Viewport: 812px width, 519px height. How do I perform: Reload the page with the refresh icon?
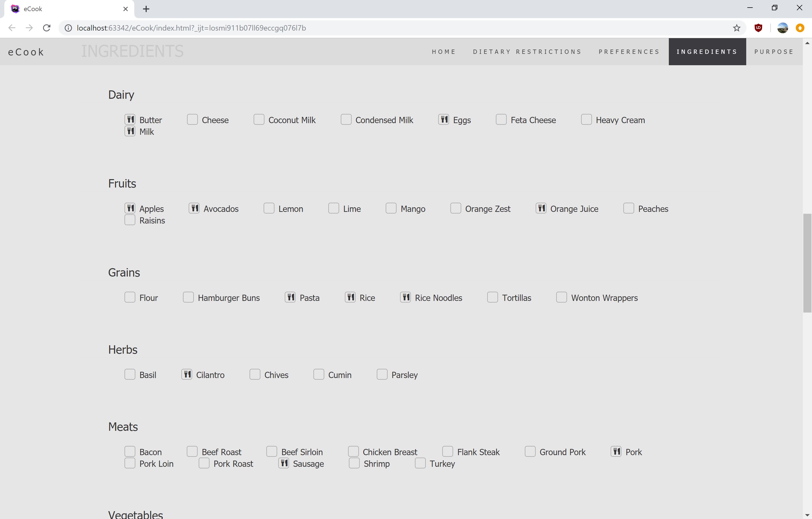point(47,28)
